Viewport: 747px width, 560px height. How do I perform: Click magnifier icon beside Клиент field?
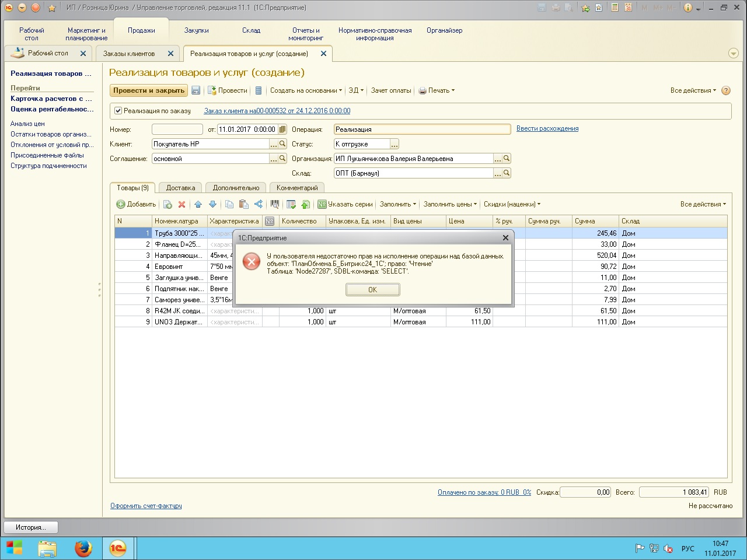[x=282, y=144]
